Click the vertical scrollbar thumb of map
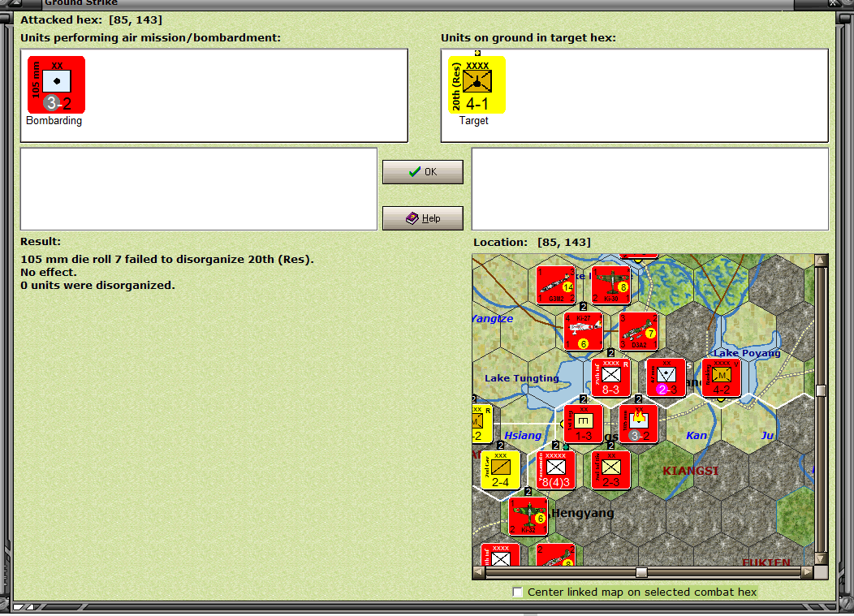The image size is (854, 616). click(821, 390)
